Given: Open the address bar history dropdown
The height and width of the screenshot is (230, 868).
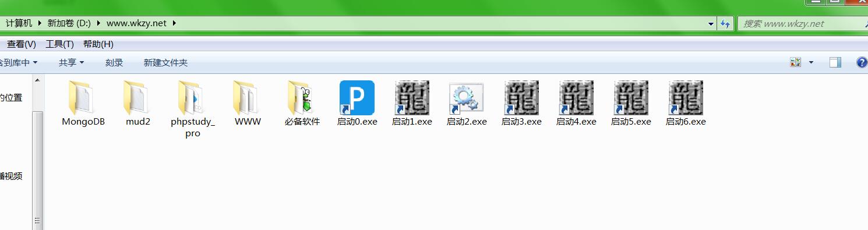Looking at the screenshot, I should coord(711,24).
